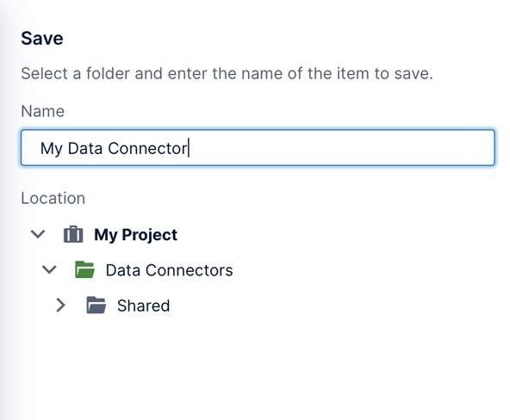Click the word Data in the name field

[x=85, y=148]
